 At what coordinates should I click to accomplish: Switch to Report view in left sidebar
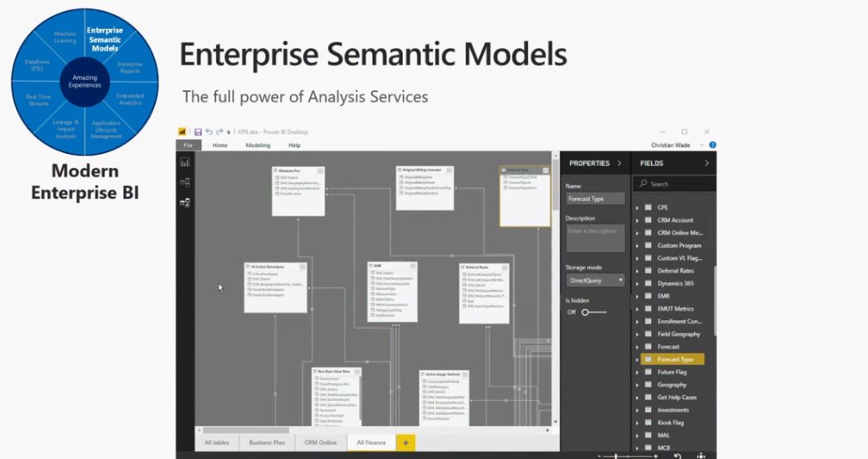[185, 162]
